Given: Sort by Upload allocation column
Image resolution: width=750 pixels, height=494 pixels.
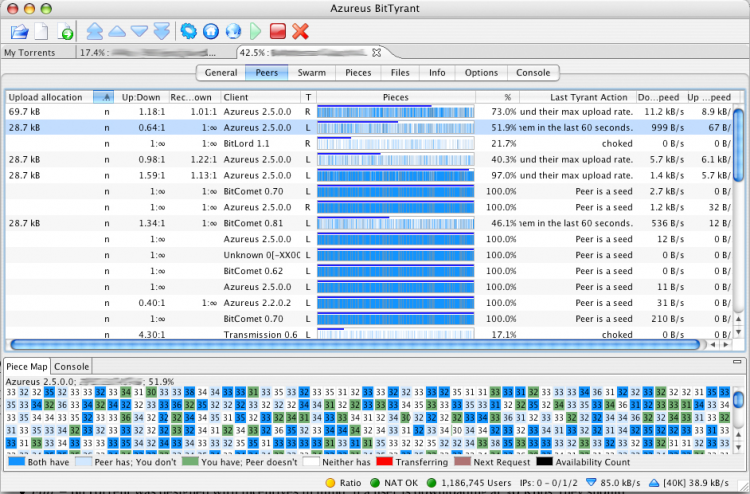Looking at the screenshot, I should click(x=49, y=97).
